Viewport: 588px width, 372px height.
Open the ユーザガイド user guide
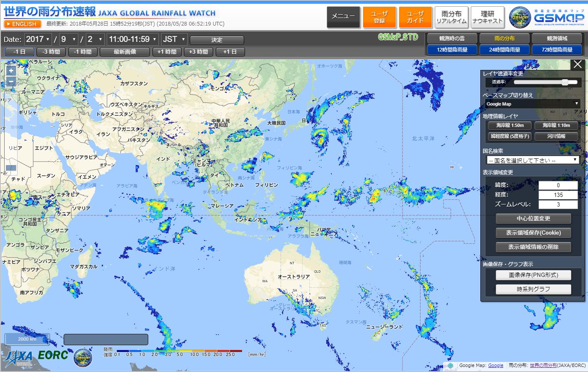[415, 17]
